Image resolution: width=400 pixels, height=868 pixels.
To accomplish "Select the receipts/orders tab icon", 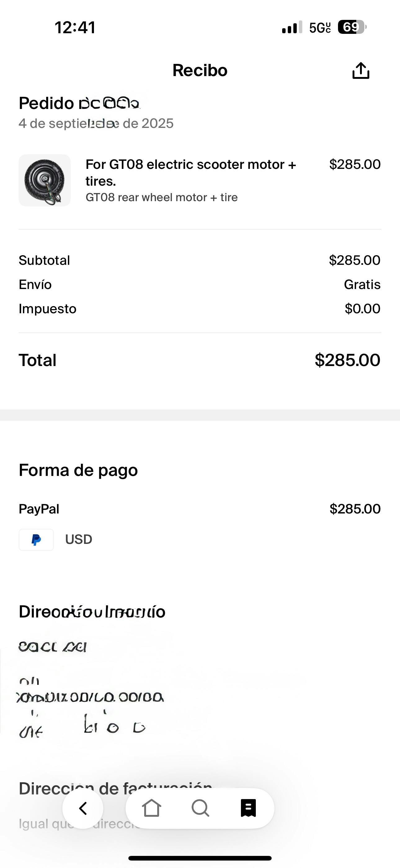I will [248, 808].
